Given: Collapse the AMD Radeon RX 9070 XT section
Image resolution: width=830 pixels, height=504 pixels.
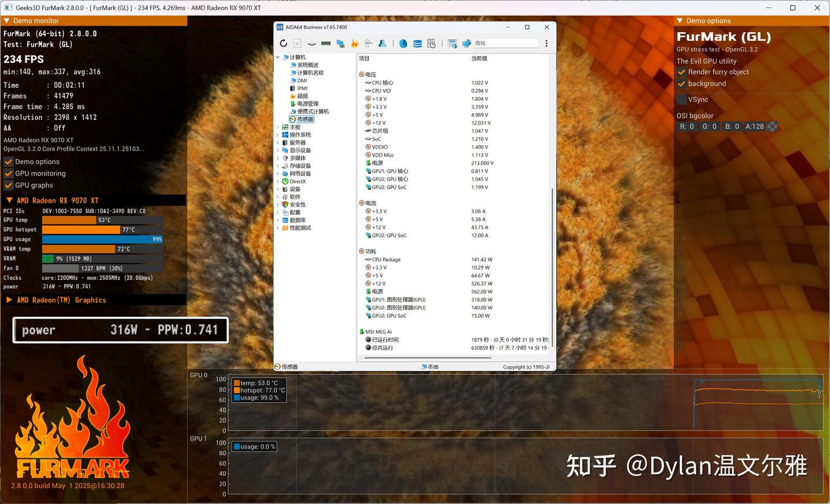Looking at the screenshot, I should tap(9, 200).
